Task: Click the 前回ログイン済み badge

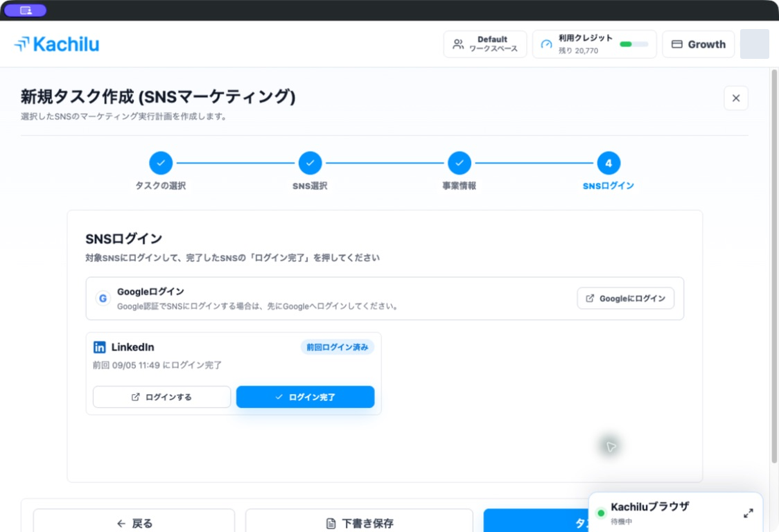Action: (338, 347)
